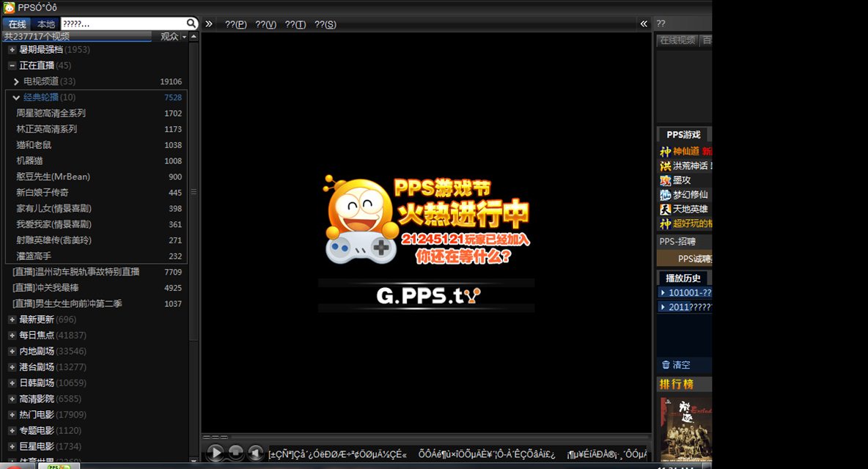868x469 pixels.
Task: Expand the 港台剧场 category
Action: (12, 367)
